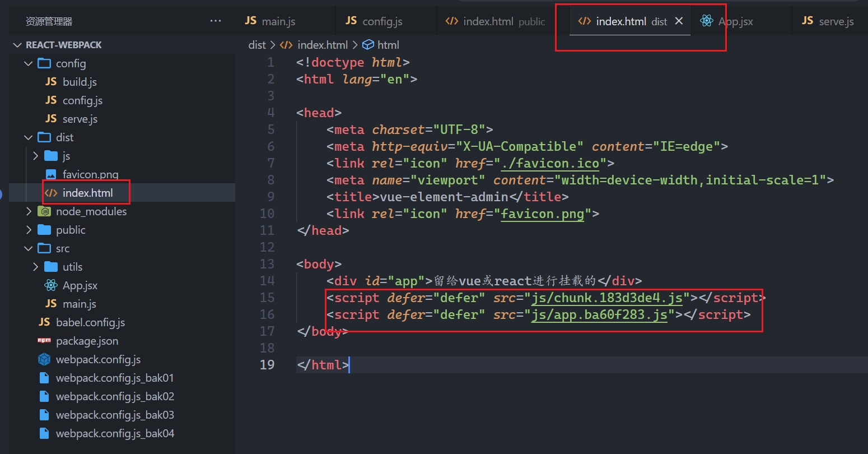Open webpack.config.js_bak04 file

(115, 433)
